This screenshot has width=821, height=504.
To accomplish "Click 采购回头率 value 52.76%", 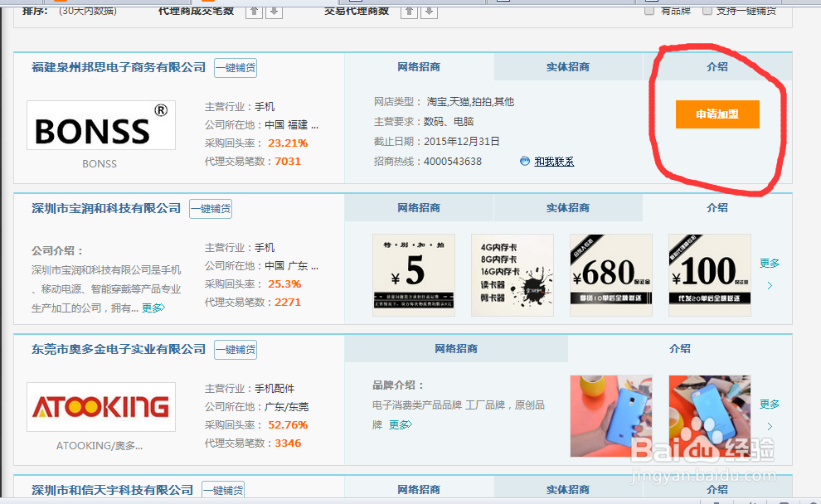I will (x=288, y=424).
